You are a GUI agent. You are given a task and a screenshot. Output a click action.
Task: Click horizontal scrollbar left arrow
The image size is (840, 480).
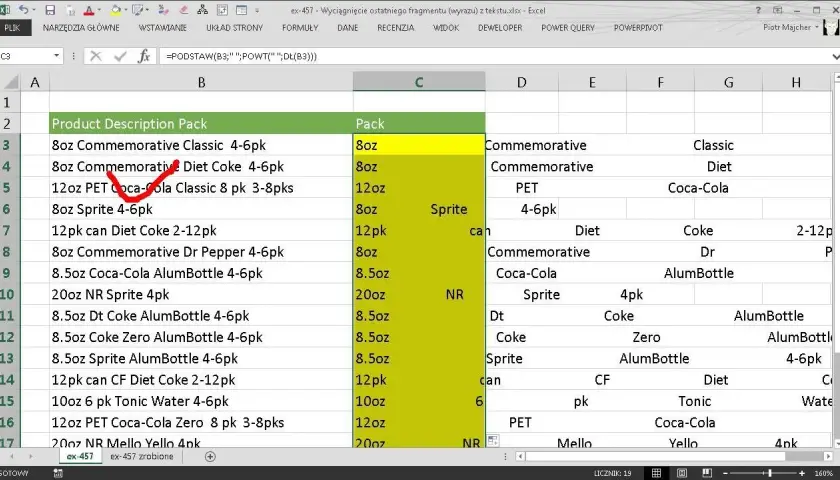tap(520, 456)
